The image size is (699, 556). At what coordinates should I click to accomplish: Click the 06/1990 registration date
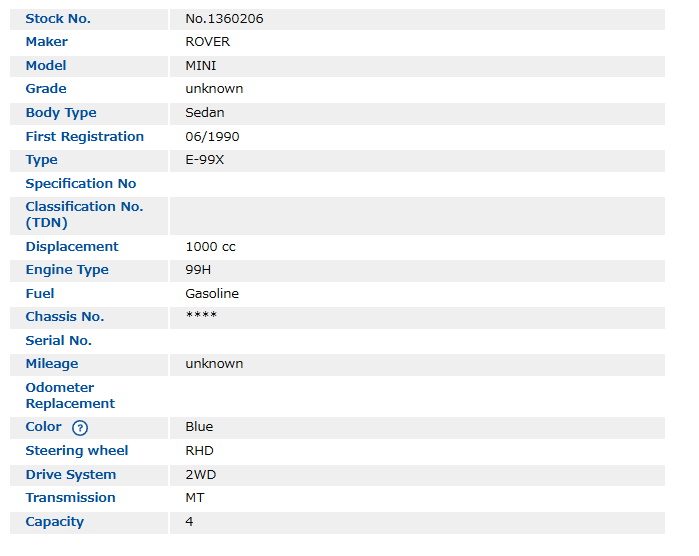tap(212, 137)
